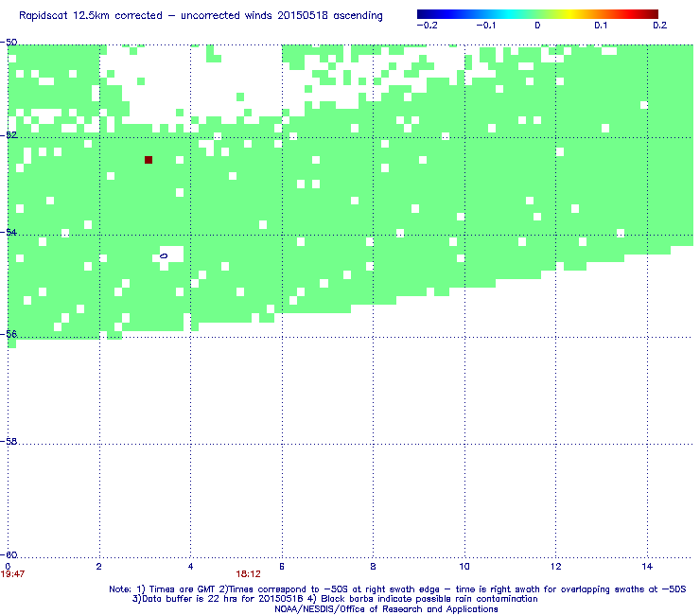Click the note line about 'Data buffer is 22 hrs'
Viewport: 700px width, 615px height.
[x=335, y=599]
